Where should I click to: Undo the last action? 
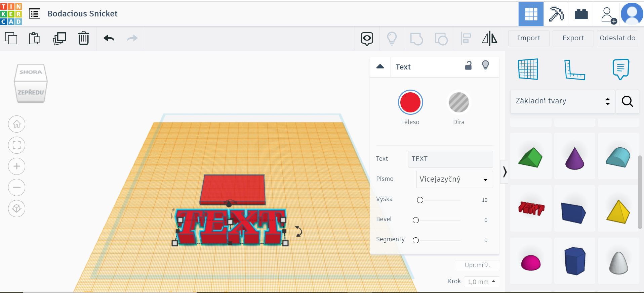pyautogui.click(x=109, y=38)
